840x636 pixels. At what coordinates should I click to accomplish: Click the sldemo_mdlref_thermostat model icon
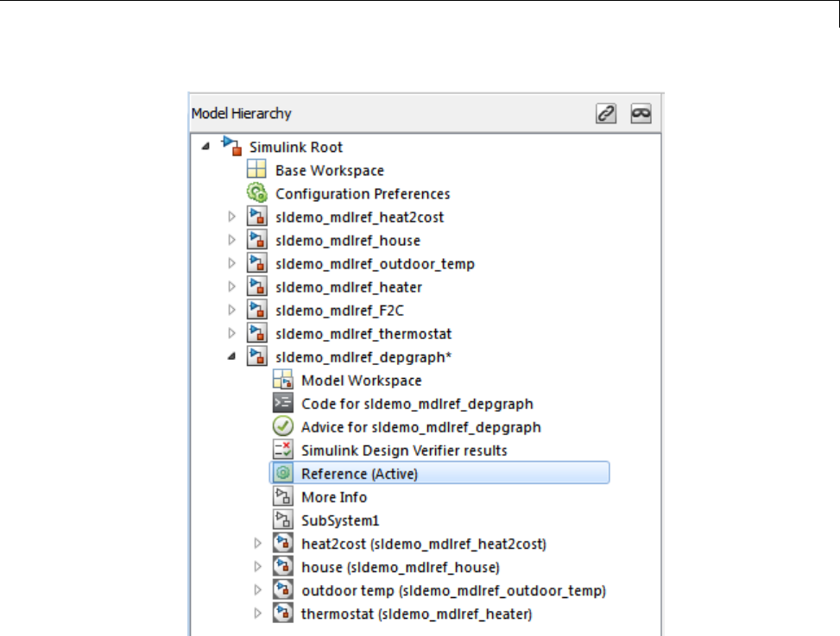[256, 333]
